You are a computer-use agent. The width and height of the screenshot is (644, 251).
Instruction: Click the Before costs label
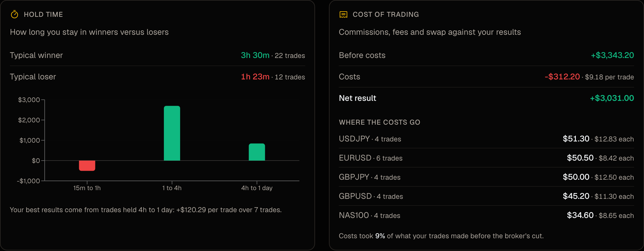(x=362, y=55)
